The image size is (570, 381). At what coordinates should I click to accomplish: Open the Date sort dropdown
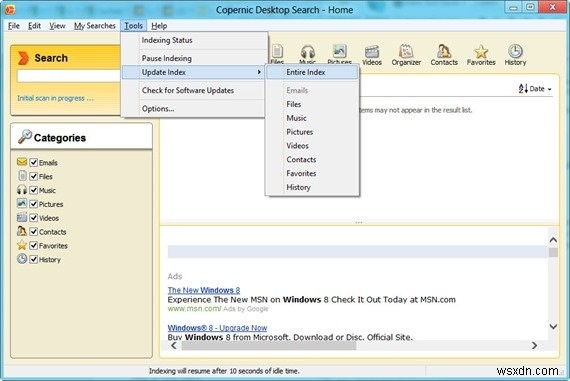coord(540,89)
